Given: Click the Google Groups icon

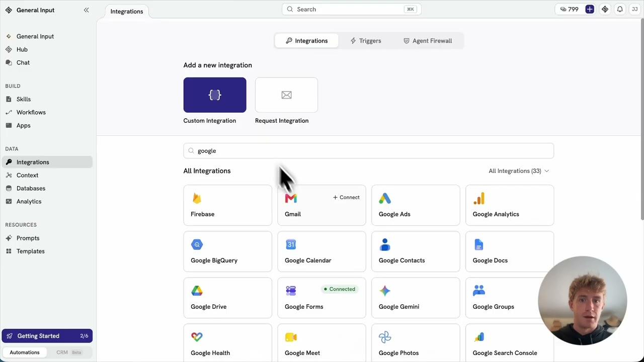Looking at the screenshot, I should tap(479, 291).
